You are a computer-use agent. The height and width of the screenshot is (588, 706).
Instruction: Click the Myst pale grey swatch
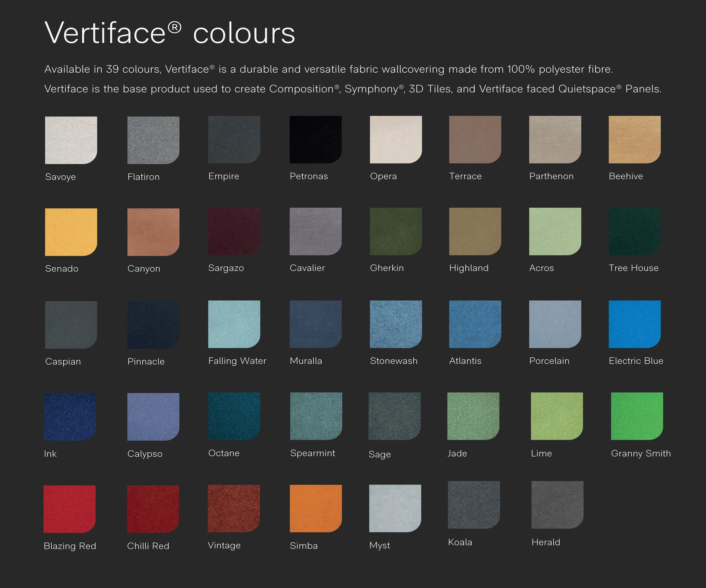[395, 508]
